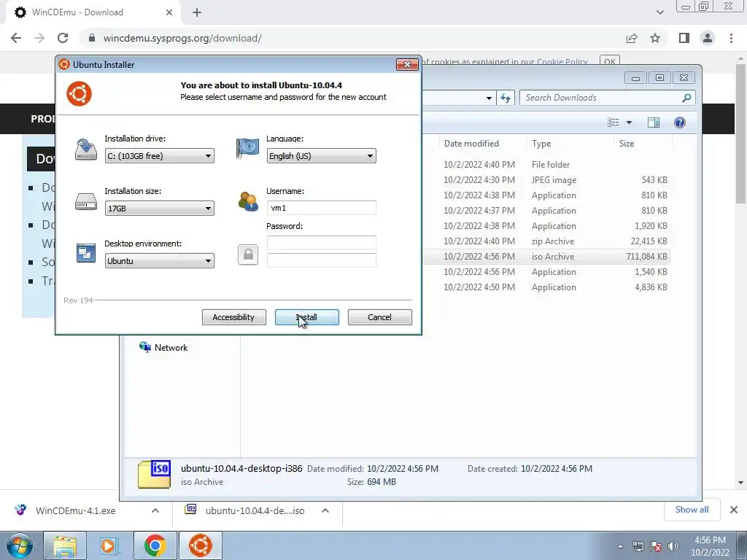Select the JPEG image row 543 KB
The width and height of the screenshot is (747, 560).
click(x=546, y=180)
